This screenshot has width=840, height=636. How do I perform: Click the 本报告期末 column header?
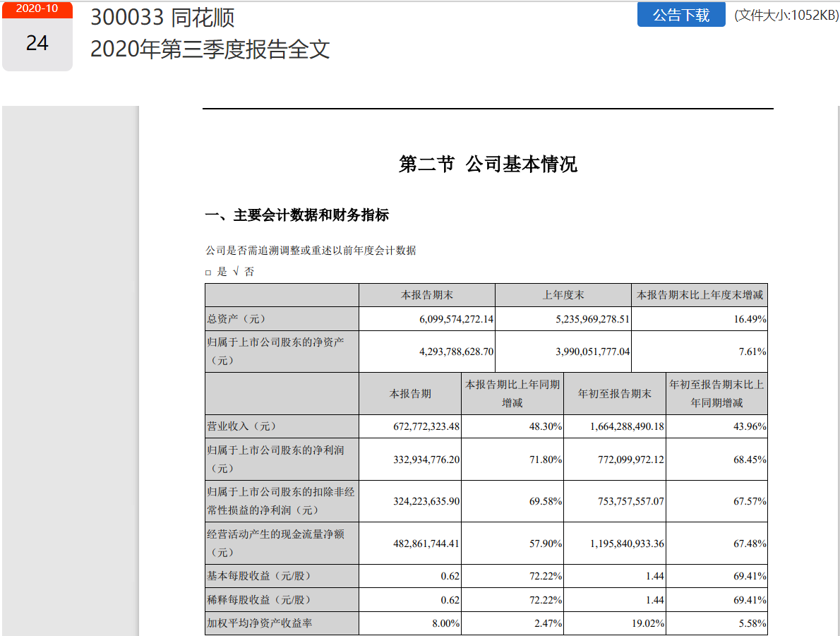pos(427,294)
